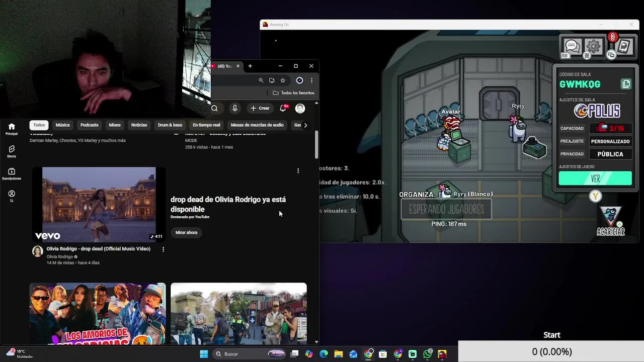Open Chrome three-dot menu
Viewport: 644px width, 362px height.
[x=311, y=80]
